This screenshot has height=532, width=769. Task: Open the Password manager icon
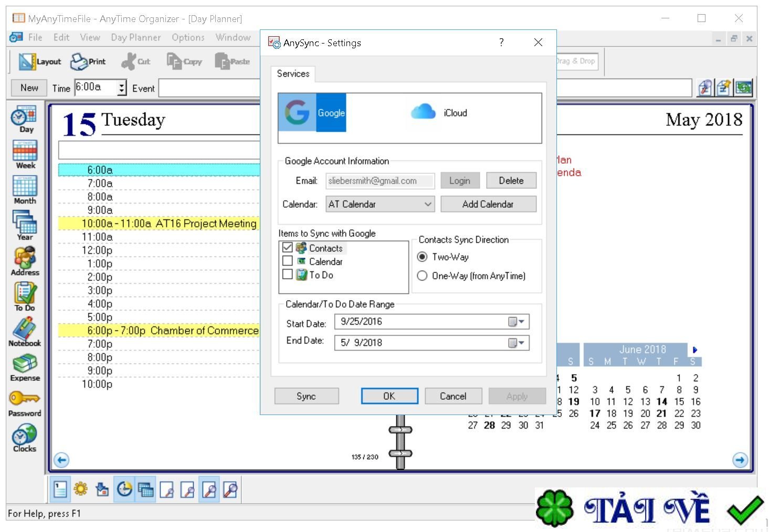tap(25, 403)
